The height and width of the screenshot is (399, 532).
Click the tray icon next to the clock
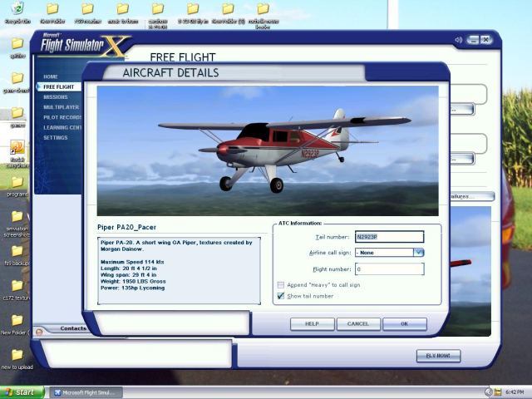pyautogui.click(x=497, y=392)
